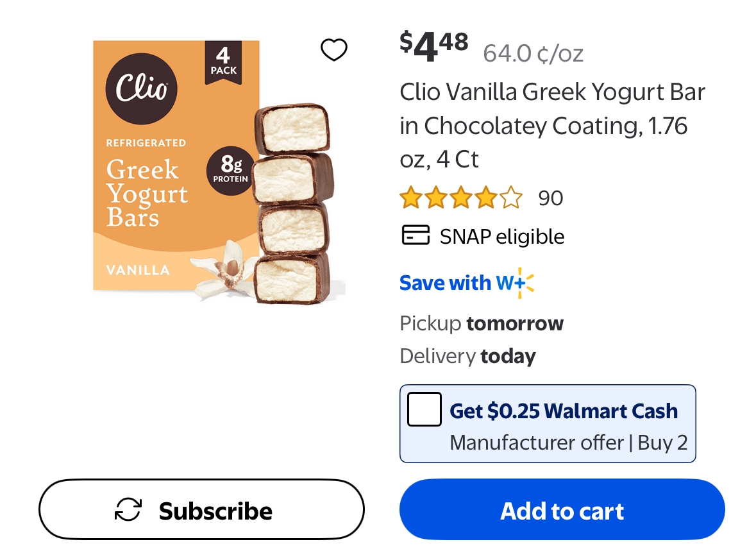Click the heart icon to favorite item
This screenshot has height=551, width=756.
point(333,49)
